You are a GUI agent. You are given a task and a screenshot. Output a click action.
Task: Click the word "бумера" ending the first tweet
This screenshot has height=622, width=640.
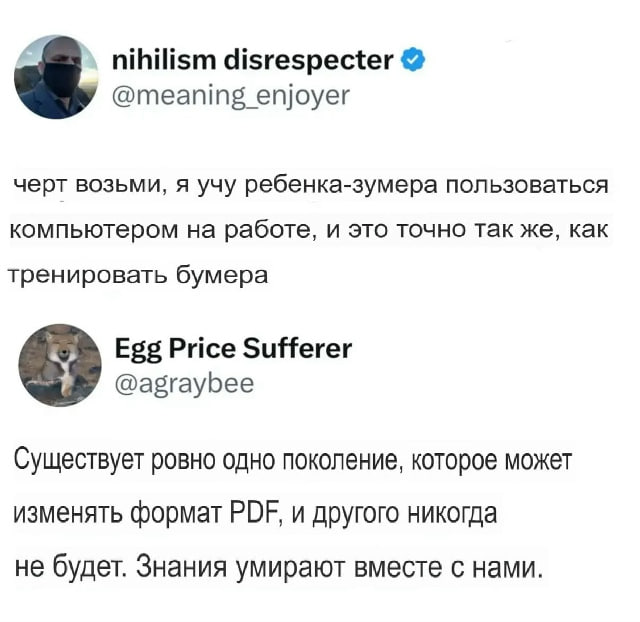click(222, 274)
